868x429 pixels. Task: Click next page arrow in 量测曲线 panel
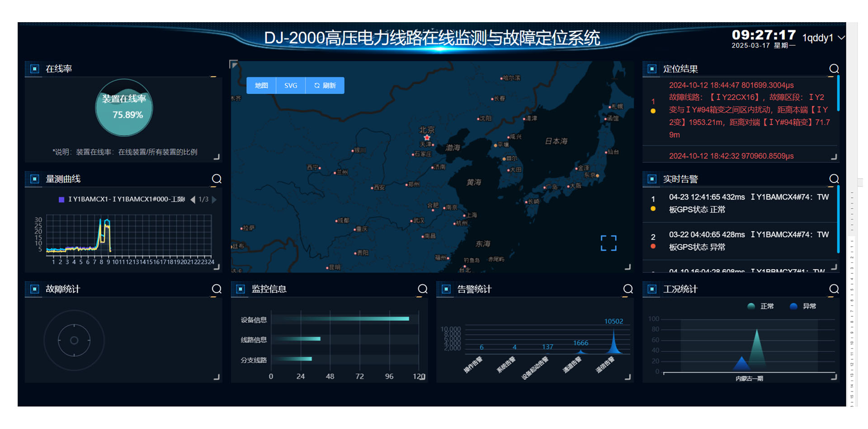214,199
